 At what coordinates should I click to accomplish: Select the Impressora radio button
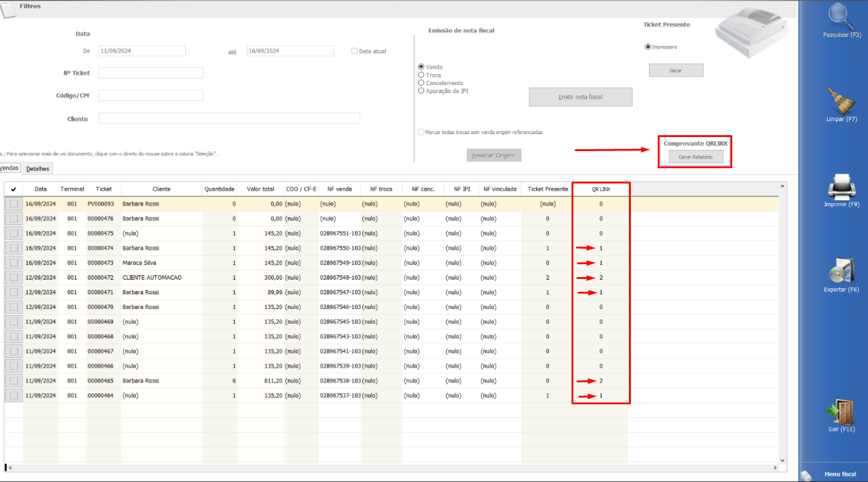[648, 46]
